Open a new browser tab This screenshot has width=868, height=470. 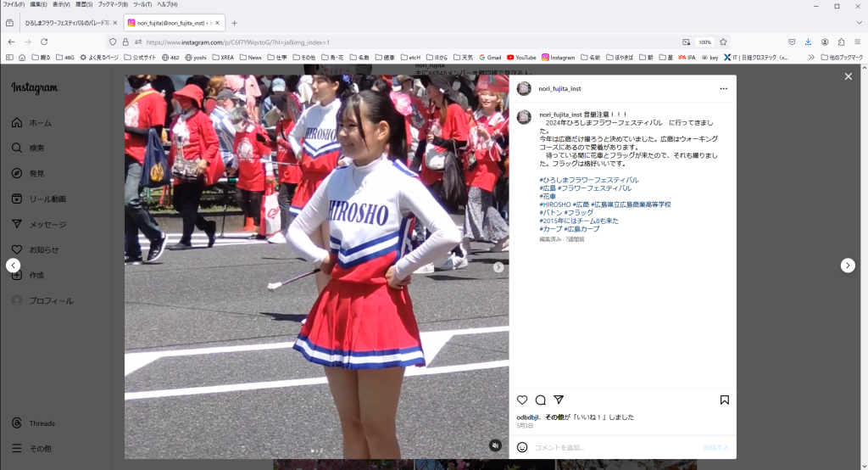[x=234, y=23]
